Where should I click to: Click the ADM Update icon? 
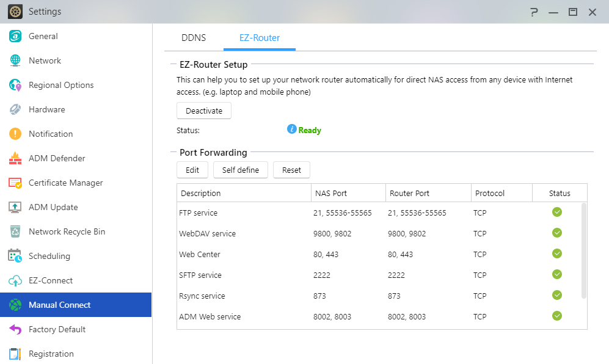point(15,207)
